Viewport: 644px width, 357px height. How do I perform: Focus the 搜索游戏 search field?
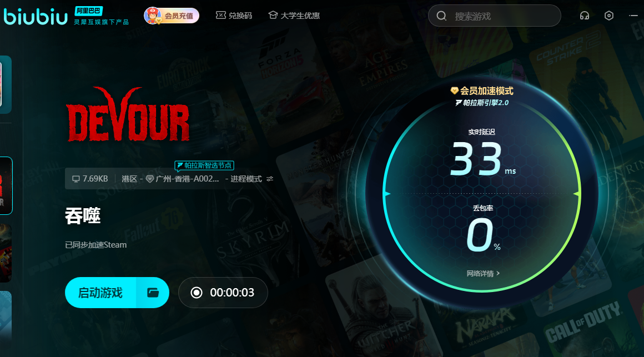(x=495, y=16)
